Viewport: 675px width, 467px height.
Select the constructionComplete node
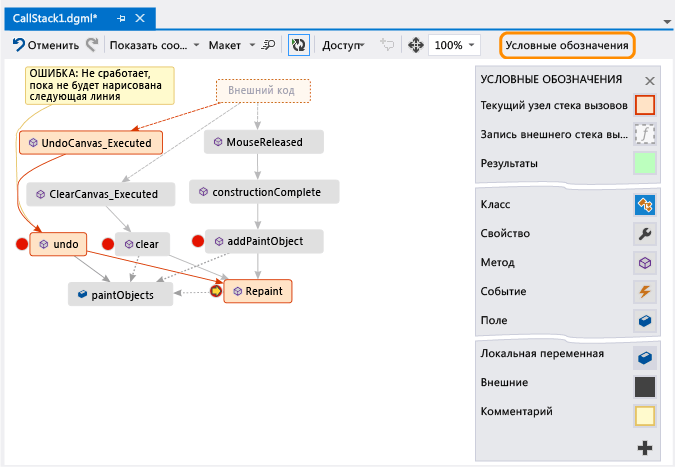(264, 192)
